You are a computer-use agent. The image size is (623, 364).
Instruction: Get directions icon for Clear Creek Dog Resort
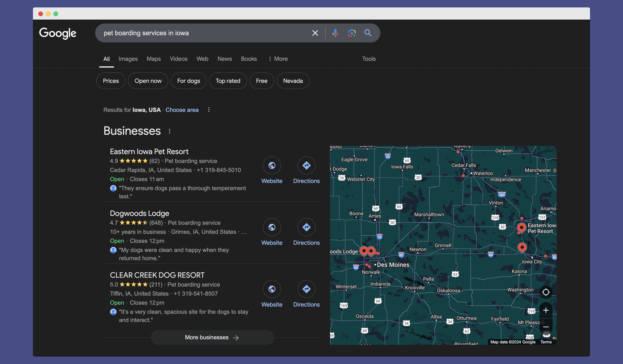click(306, 289)
